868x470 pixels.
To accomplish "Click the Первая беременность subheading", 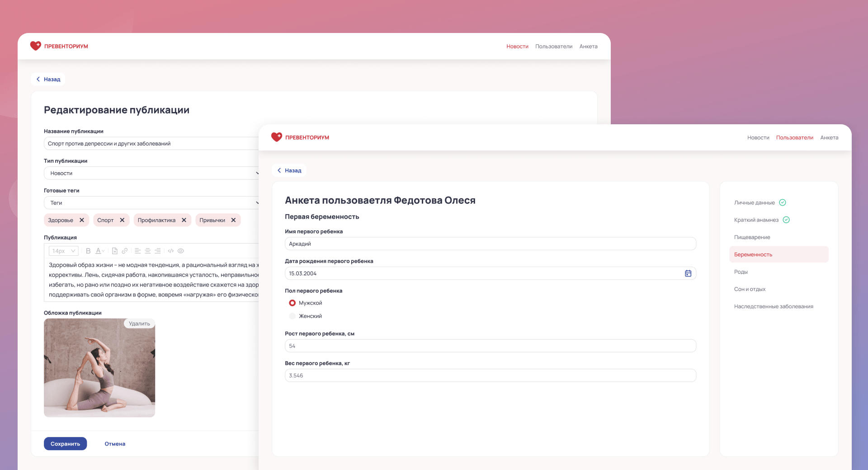I will click(322, 217).
